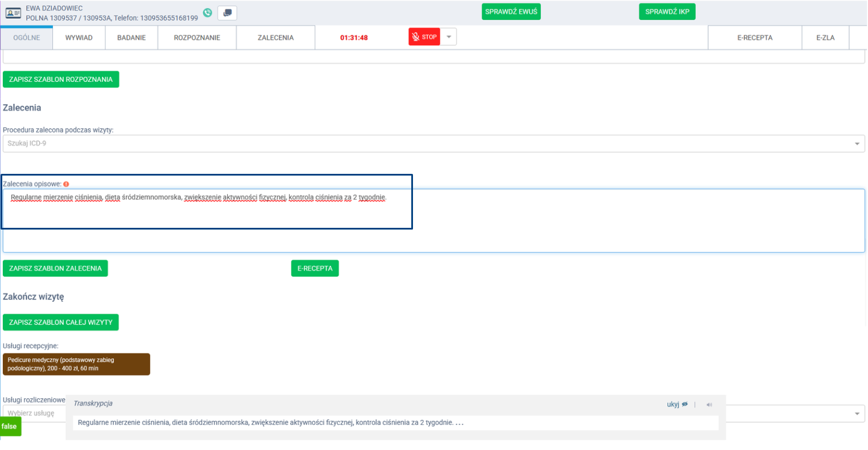Hide the transcription using the ukryj toggle

pos(677,405)
